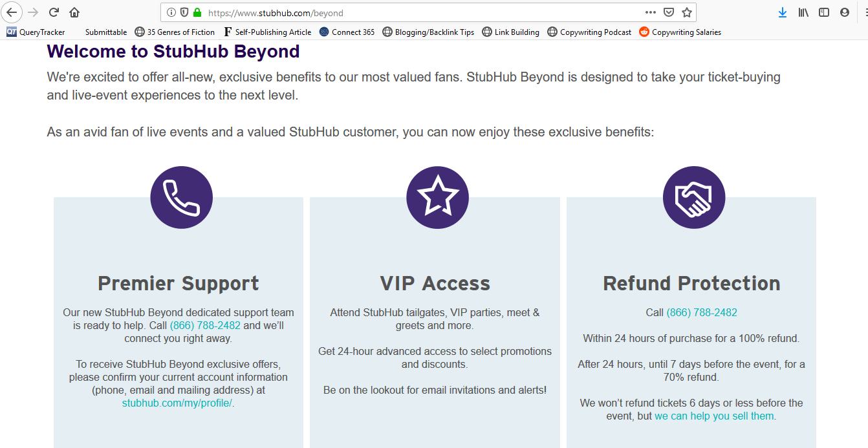Show site information for stubhub.com
868x448 pixels.
tap(171, 12)
